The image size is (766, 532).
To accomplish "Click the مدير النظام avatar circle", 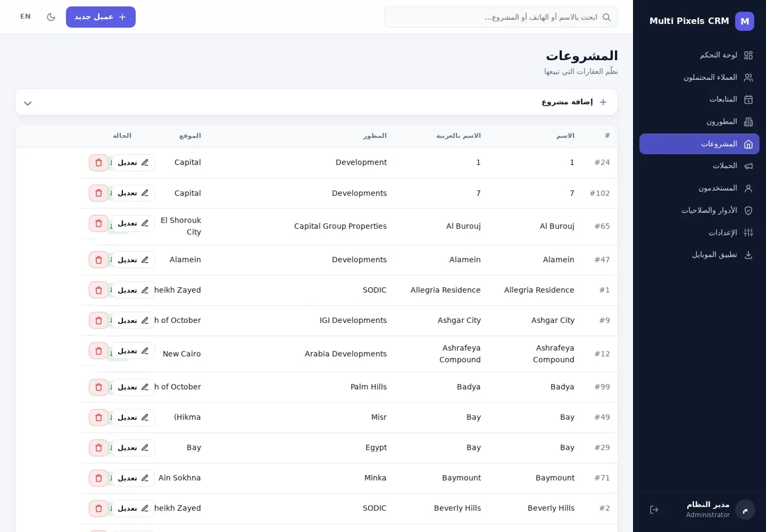I will tap(745, 510).
